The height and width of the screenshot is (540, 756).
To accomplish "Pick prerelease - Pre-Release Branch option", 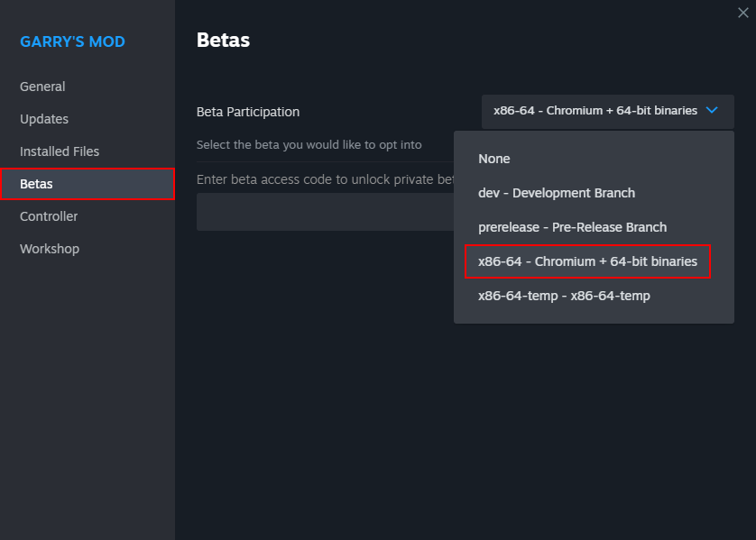I will click(x=572, y=227).
